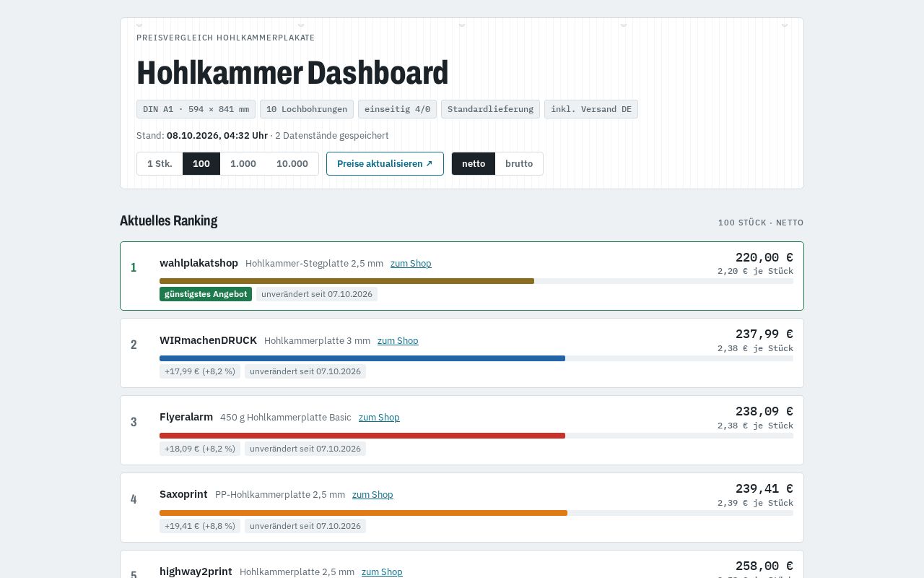Click the wahlplakatshop provider name

coord(199,263)
